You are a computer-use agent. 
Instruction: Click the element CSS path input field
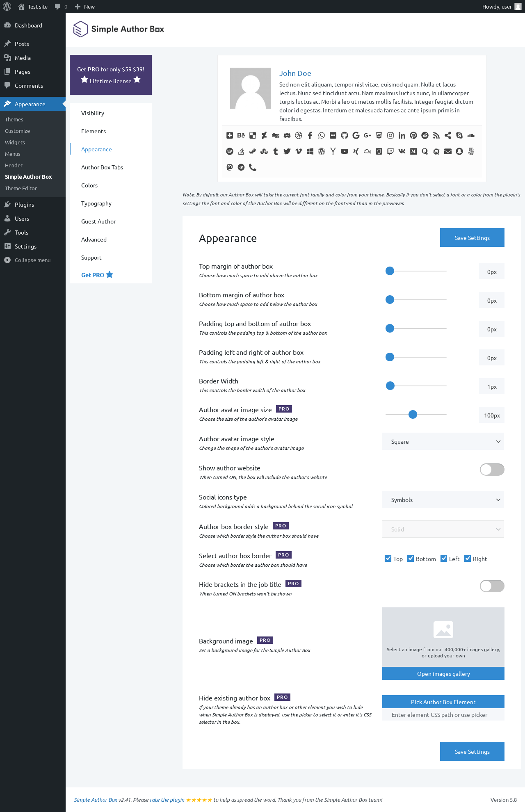click(x=443, y=715)
